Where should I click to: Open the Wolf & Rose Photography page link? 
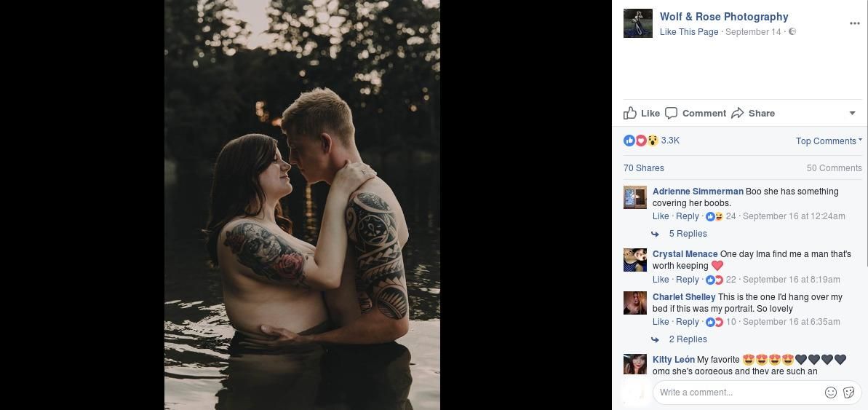(723, 17)
